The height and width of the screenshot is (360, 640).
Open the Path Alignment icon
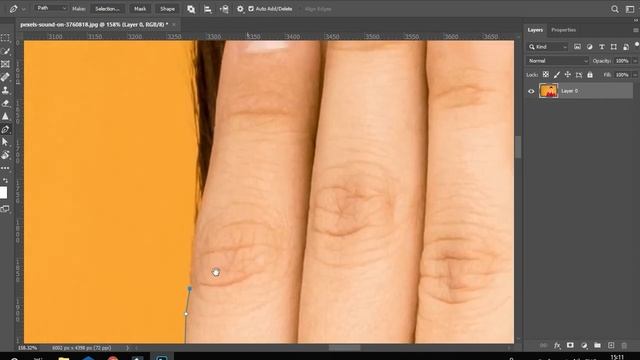tap(208, 9)
